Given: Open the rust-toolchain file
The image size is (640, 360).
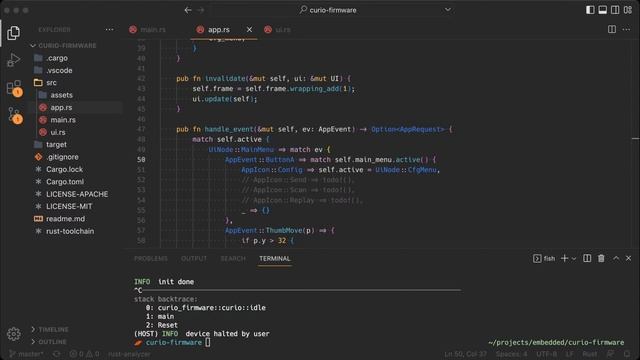Looking at the screenshot, I should [70, 231].
